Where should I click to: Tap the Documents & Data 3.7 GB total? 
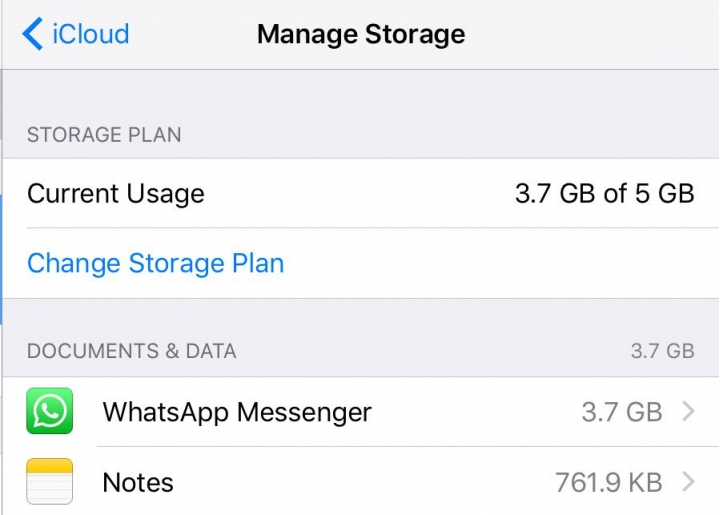(x=663, y=351)
